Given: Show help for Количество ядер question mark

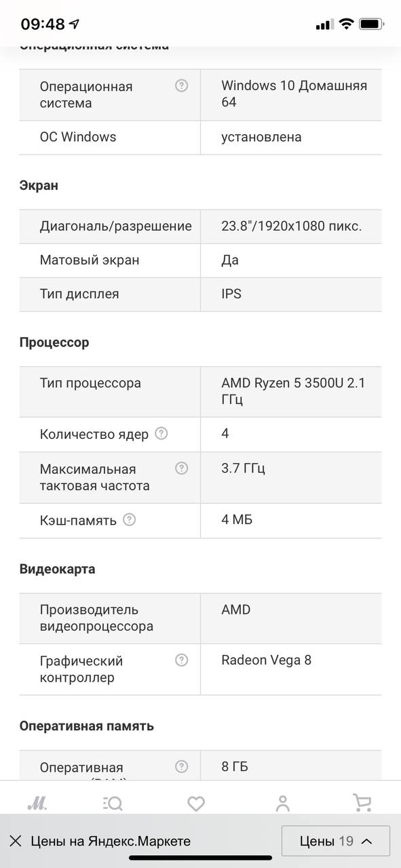Looking at the screenshot, I should click(x=161, y=433).
